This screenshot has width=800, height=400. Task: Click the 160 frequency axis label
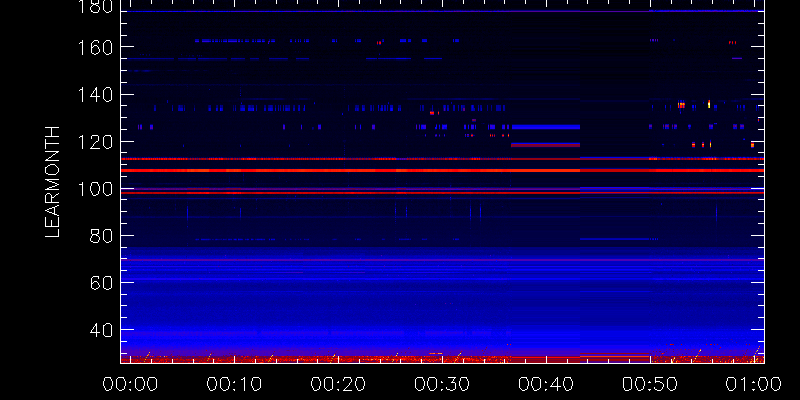[95, 47]
